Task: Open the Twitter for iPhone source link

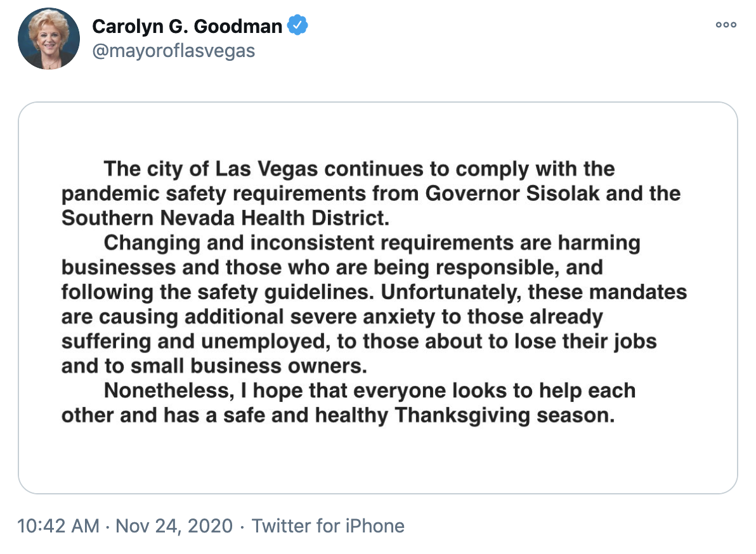Action: tap(328, 525)
